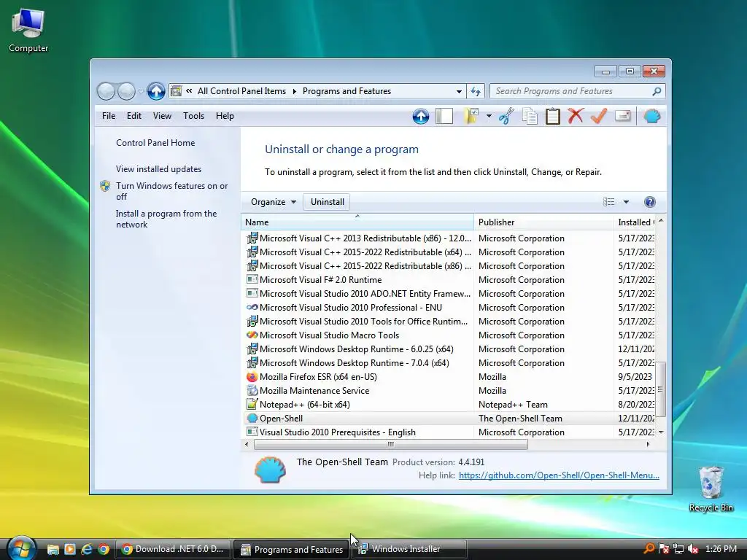This screenshot has height=560, width=747.
Task: Click All Control Panel Items breadcrumb
Action: pos(241,91)
